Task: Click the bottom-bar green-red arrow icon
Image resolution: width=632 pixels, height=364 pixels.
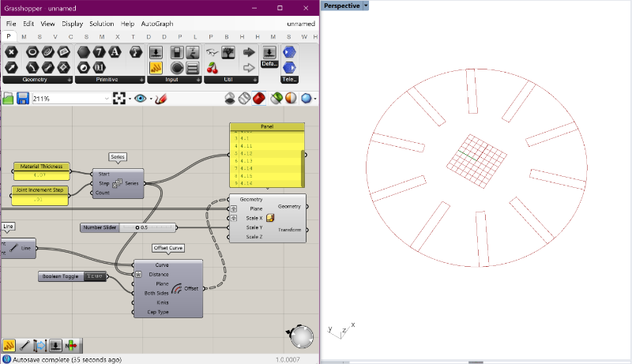Action: pyautogui.click(x=71, y=346)
